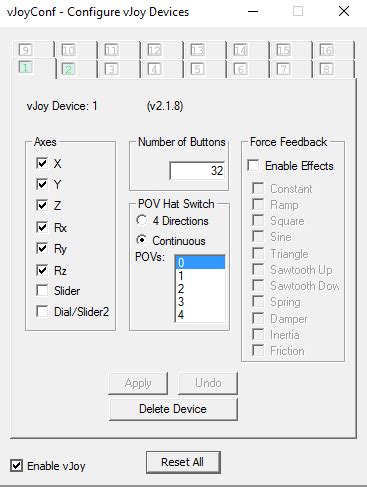367x487 pixels.
Task: Switch to device tab 13
Action: [205, 50]
